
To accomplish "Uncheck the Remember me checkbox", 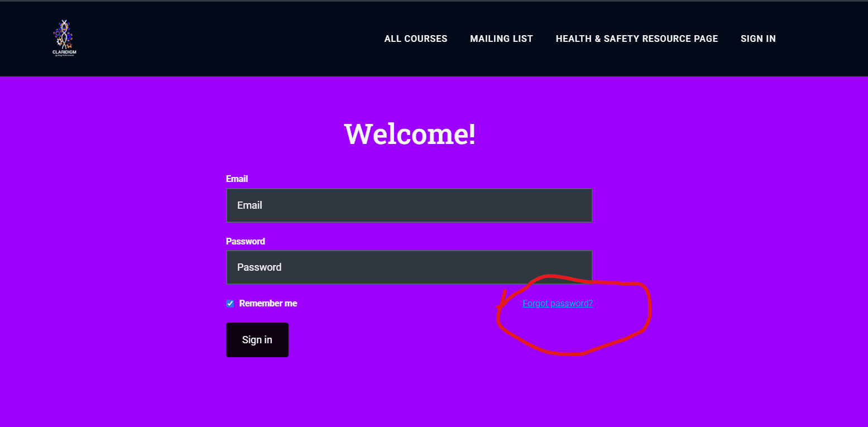I will pyautogui.click(x=230, y=304).
